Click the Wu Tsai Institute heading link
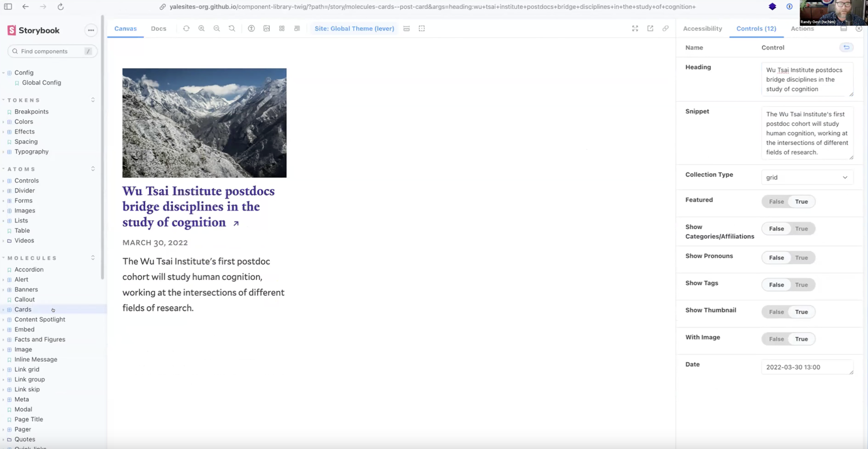Screen dimensions: 868x449 point(198,206)
